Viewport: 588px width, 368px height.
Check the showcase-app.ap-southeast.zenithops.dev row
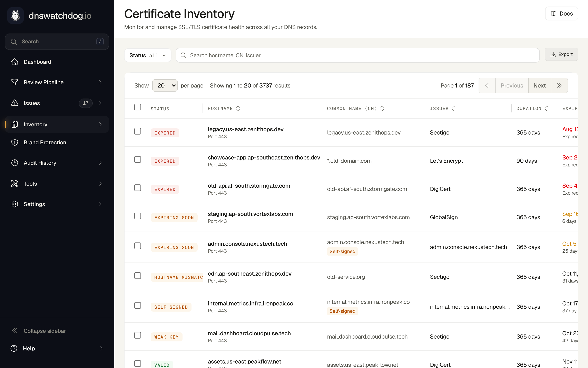click(x=138, y=159)
